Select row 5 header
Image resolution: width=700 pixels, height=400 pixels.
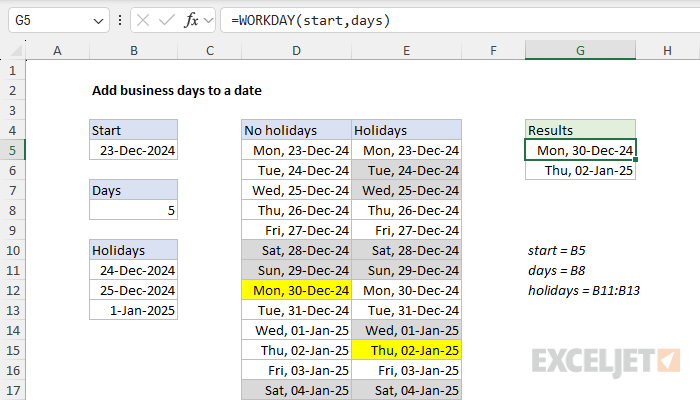click(12, 150)
